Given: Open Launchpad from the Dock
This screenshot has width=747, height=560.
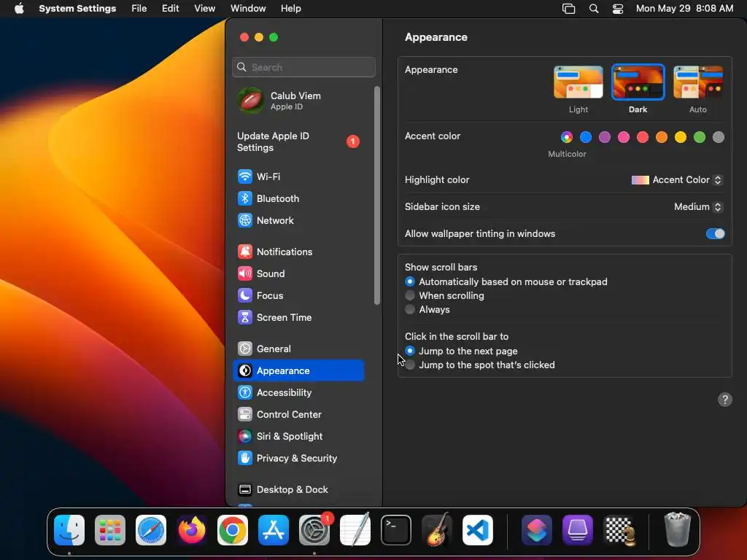Looking at the screenshot, I should [x=110, y=530].
